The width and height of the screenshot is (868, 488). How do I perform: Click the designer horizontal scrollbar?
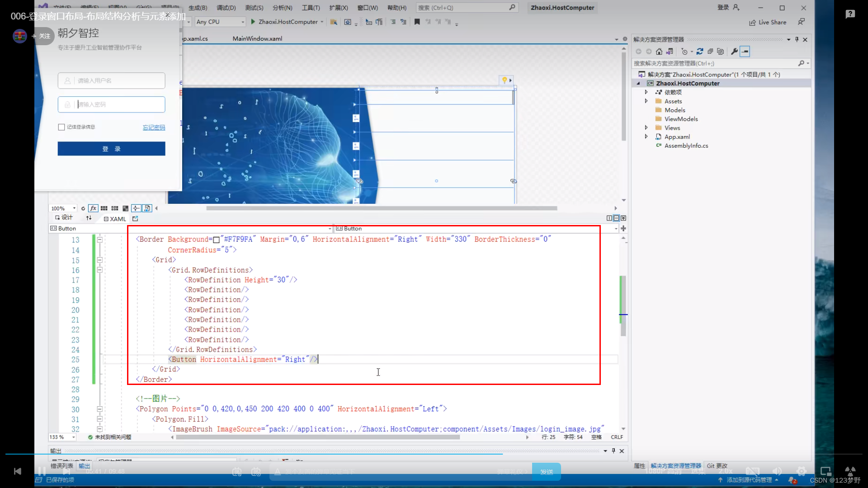(382, 208)
